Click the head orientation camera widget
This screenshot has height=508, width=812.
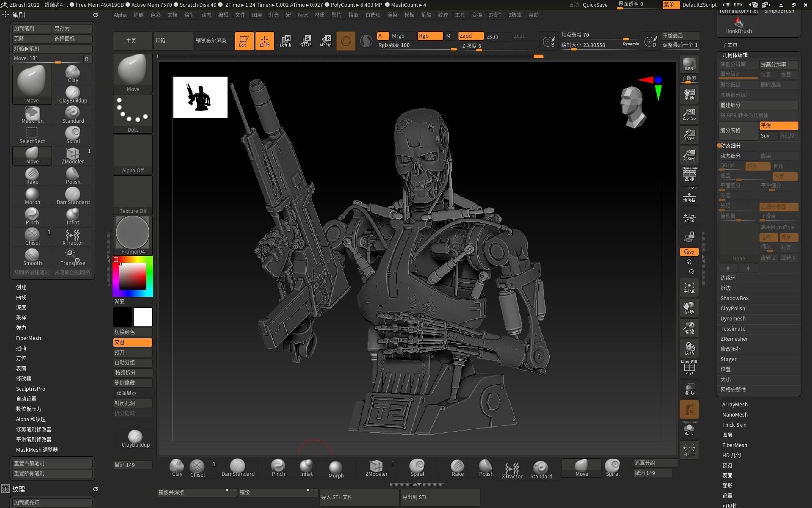coord(633,107)
